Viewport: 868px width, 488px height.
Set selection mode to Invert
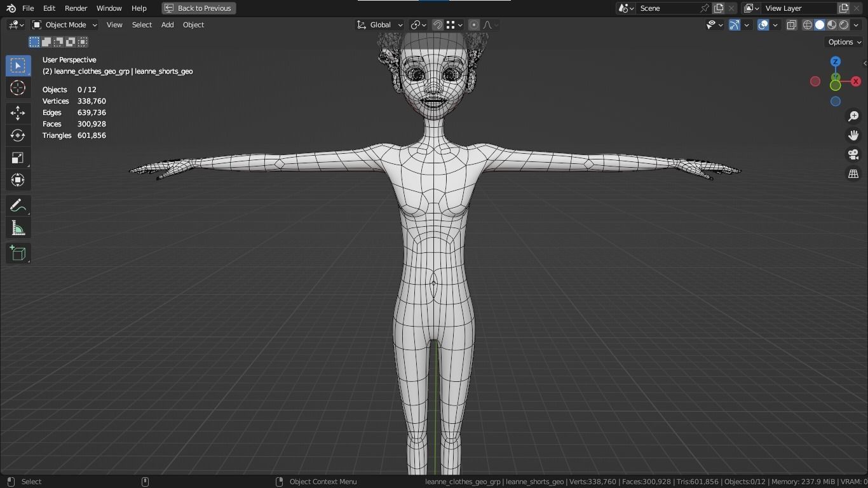click(71, 42)
